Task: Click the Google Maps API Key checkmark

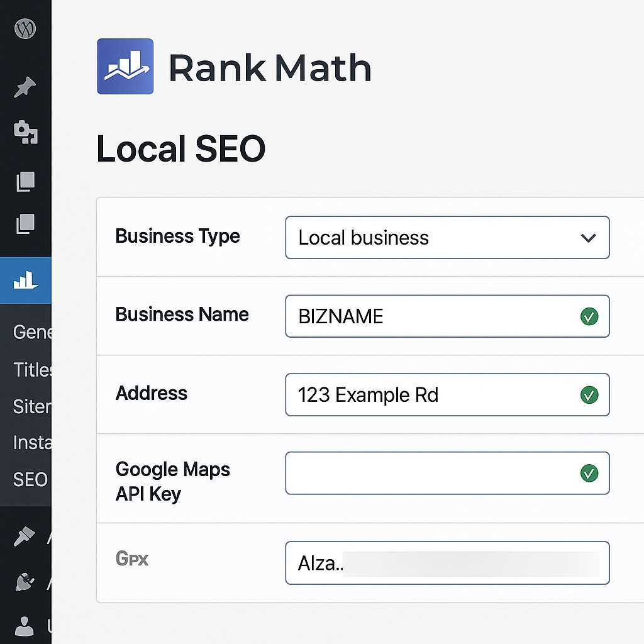Action: point(589,474)
